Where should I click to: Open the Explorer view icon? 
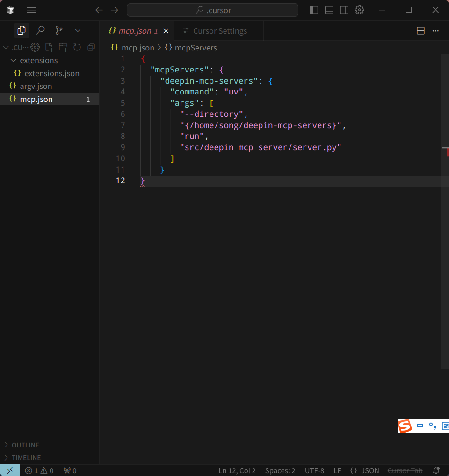pyautogui.click(x=22, y=30)
